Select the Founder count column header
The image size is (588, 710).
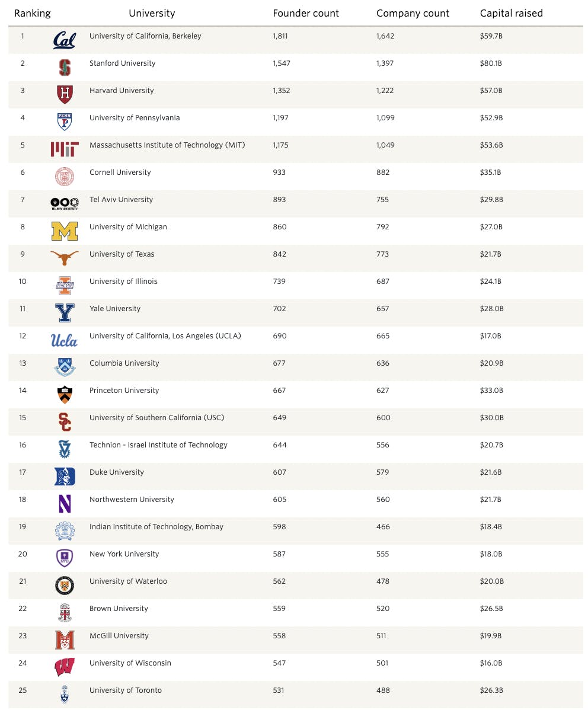pos(306,13)
